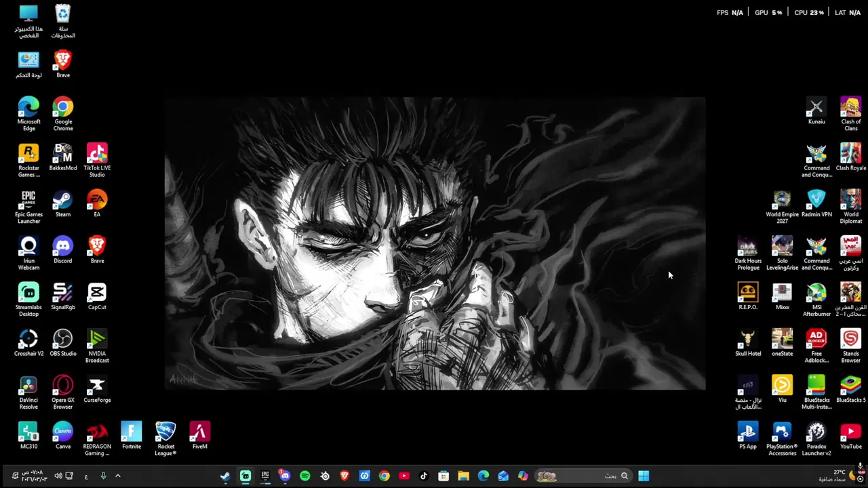Launch BlueStacks 5 desktop shortcut
868x488 pixels.
(850, 389)
